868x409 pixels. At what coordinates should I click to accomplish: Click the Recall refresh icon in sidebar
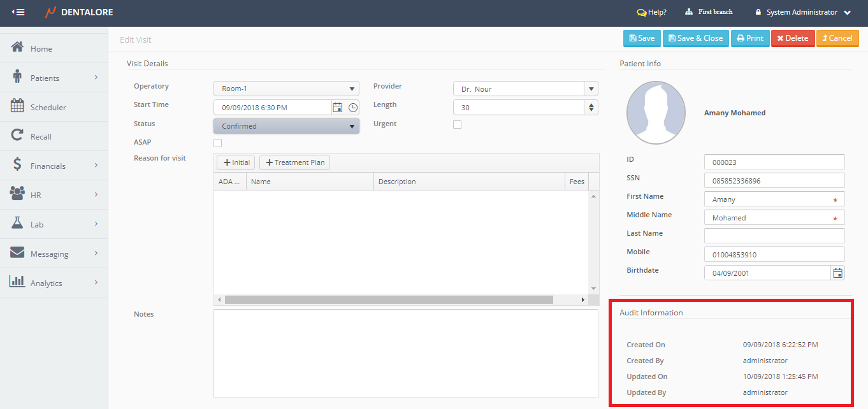tap(17, 136)
